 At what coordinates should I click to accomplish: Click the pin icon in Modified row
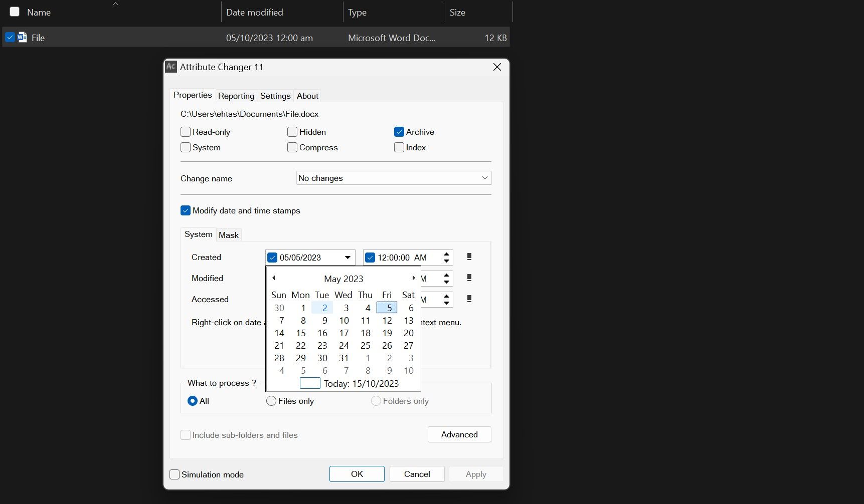pos(469,278)
